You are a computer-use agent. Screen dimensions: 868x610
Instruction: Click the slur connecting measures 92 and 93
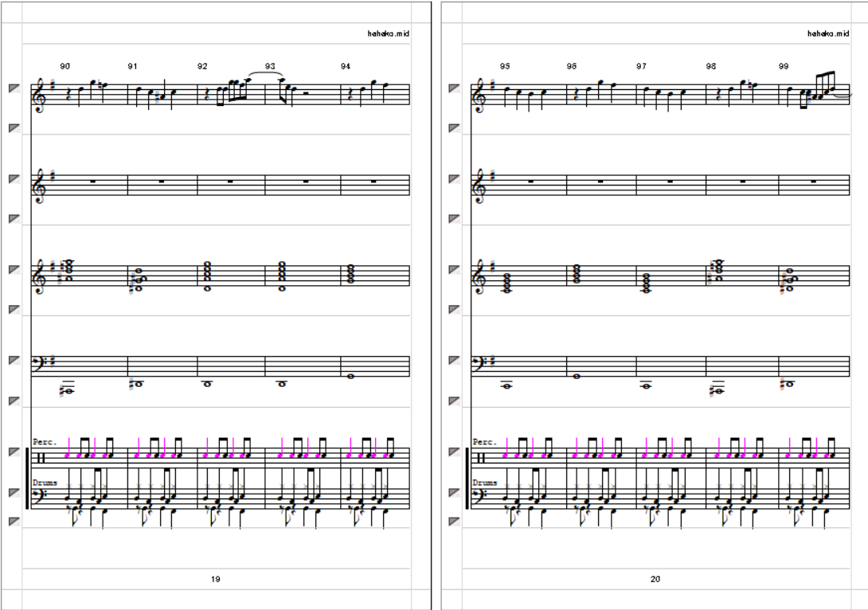pos(266,73)
